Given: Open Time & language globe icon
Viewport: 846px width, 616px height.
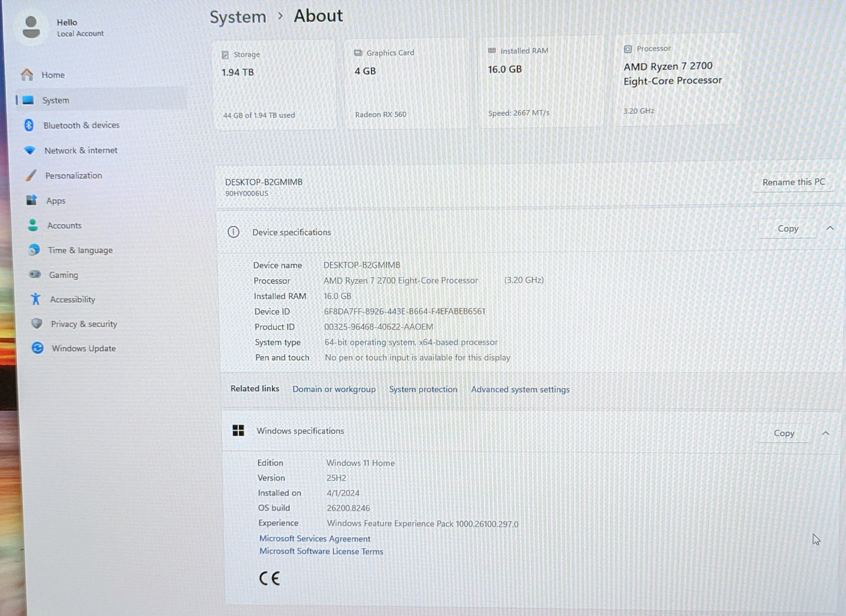Looking at the screenshot, I should coord(34,250).
